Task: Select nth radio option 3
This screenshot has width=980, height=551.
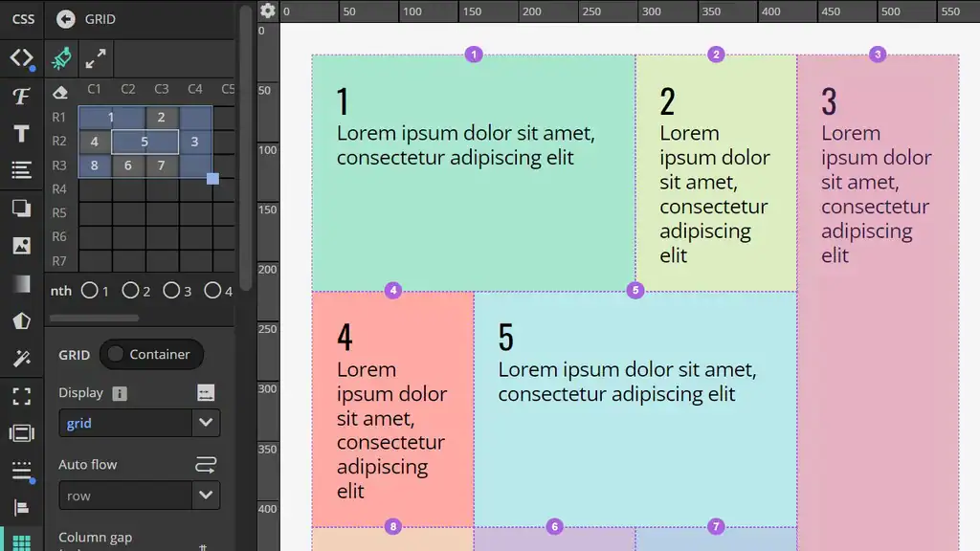Action: 171,290
